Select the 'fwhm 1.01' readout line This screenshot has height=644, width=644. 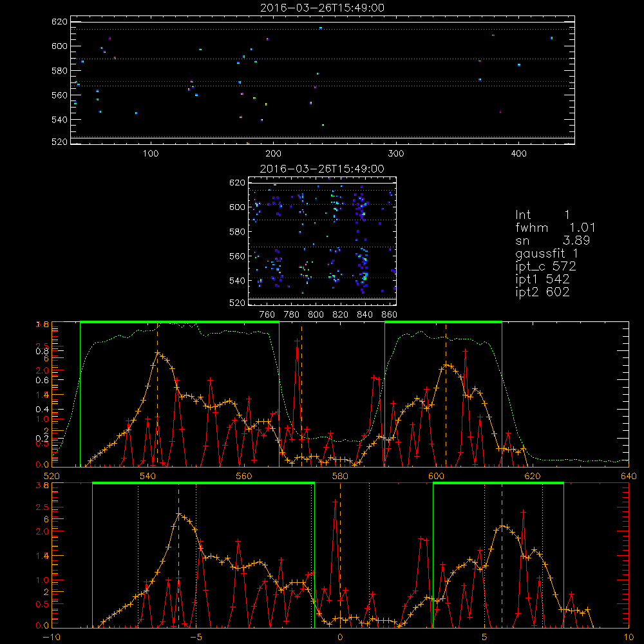click(x=555, y=227)
